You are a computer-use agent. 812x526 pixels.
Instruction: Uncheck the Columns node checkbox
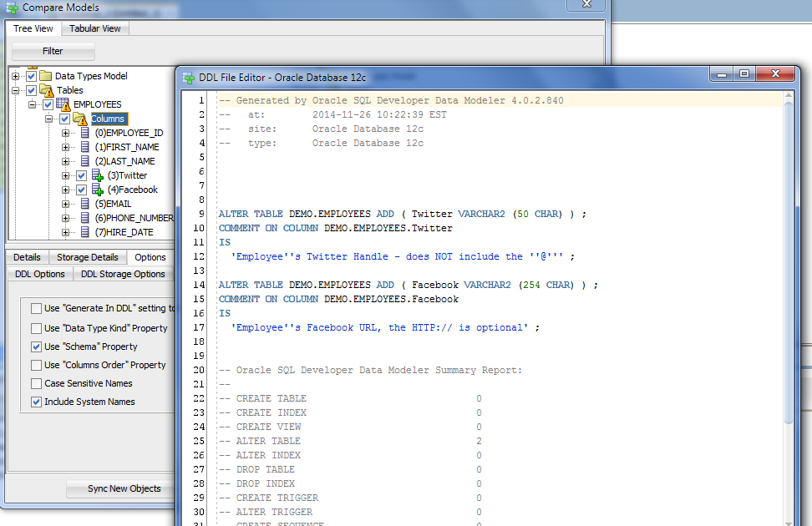tap(64, 119)
